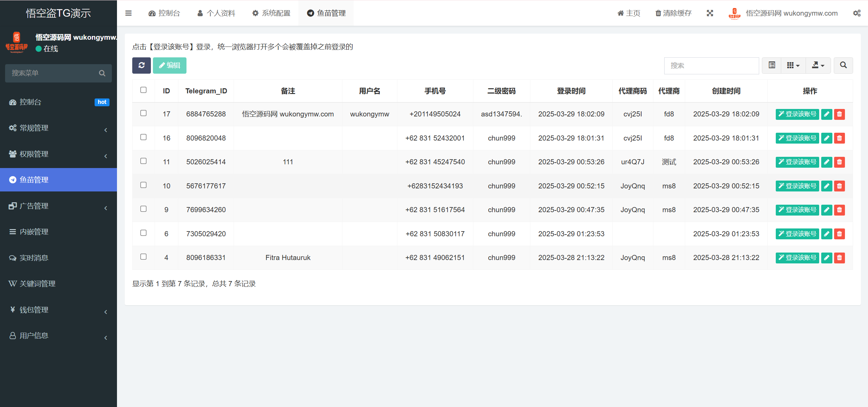Open the export dropdown above table
Image resolution: width=868 pixels, height=407 pixels.
(x=818, y=65)
